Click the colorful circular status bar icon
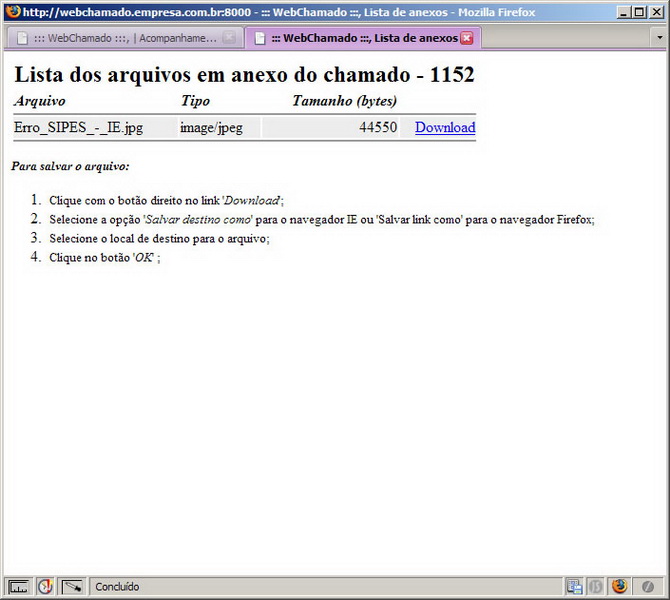 pos(45,587)
